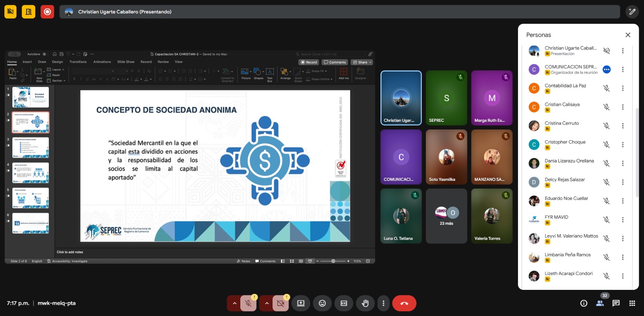Toggle the muted microphone button

248,304
